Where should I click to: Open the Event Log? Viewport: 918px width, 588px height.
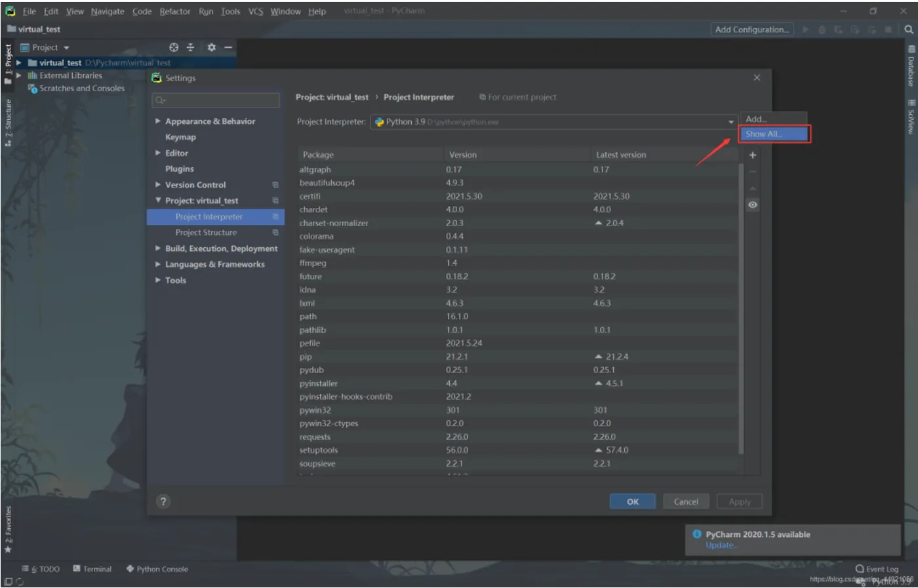pos(877,569)
